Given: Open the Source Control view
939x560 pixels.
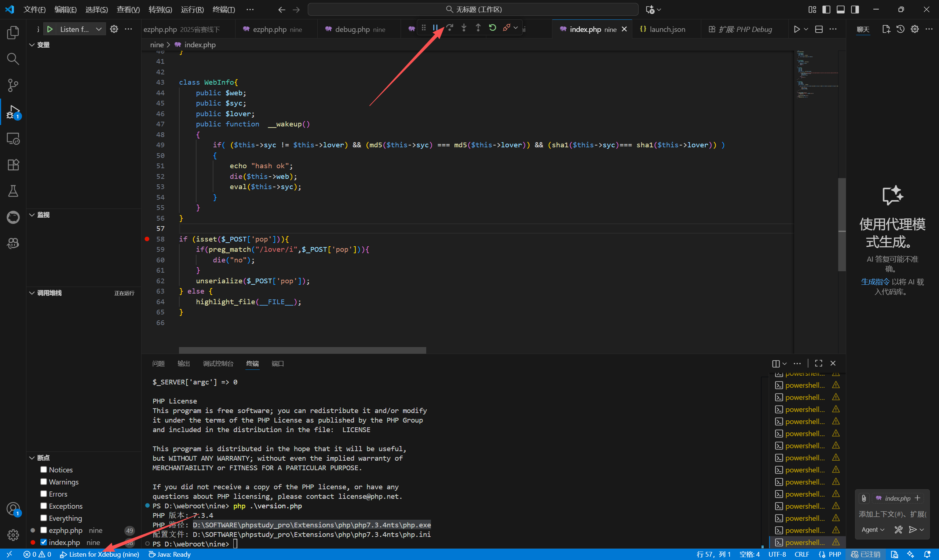Looking at the screenshot, I should click(13, 85).
